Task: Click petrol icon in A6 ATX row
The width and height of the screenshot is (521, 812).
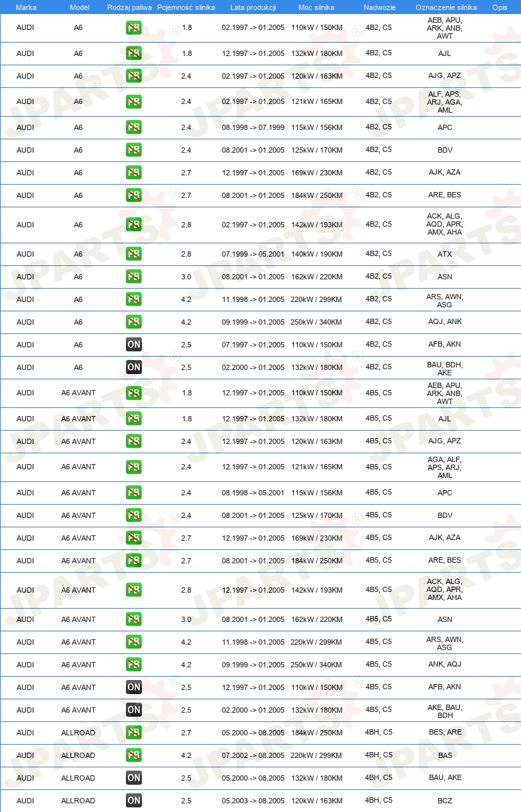Action: (134, 254)
